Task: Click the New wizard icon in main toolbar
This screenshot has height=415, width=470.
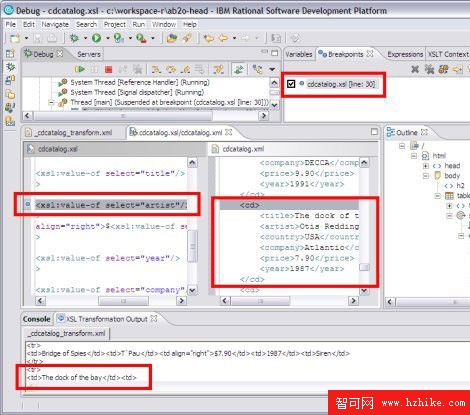Action: 15,39
